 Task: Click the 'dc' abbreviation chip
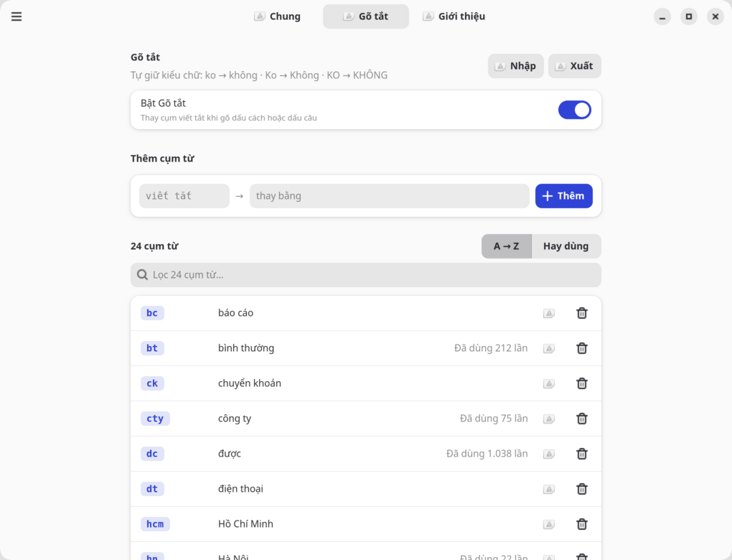(152, 454)
